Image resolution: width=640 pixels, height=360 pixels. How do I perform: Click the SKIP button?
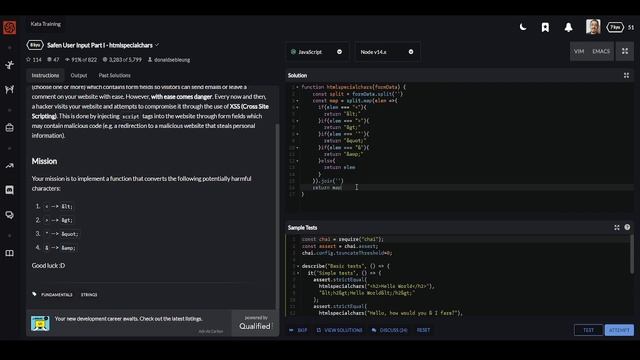pos(298,330)
